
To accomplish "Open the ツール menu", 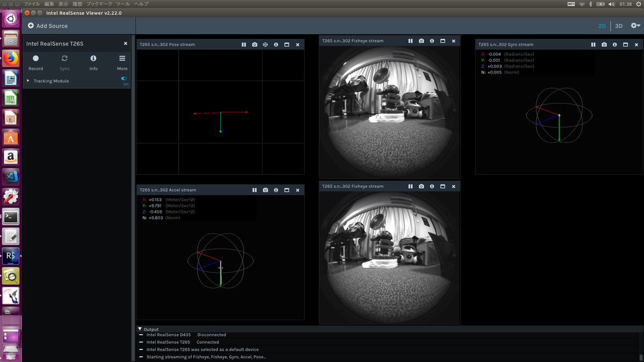I will (x=123, y=4).
